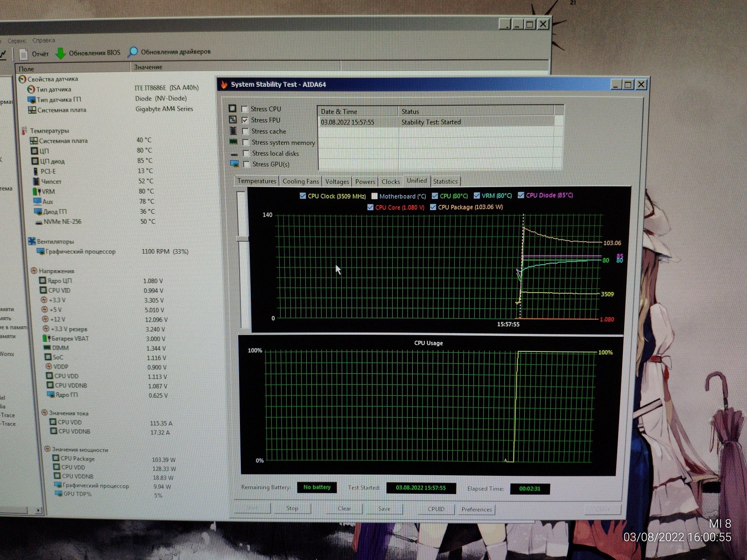Click the percent icon beside Stress FPU
The image size is (747, 560).
tap(233, 119)
